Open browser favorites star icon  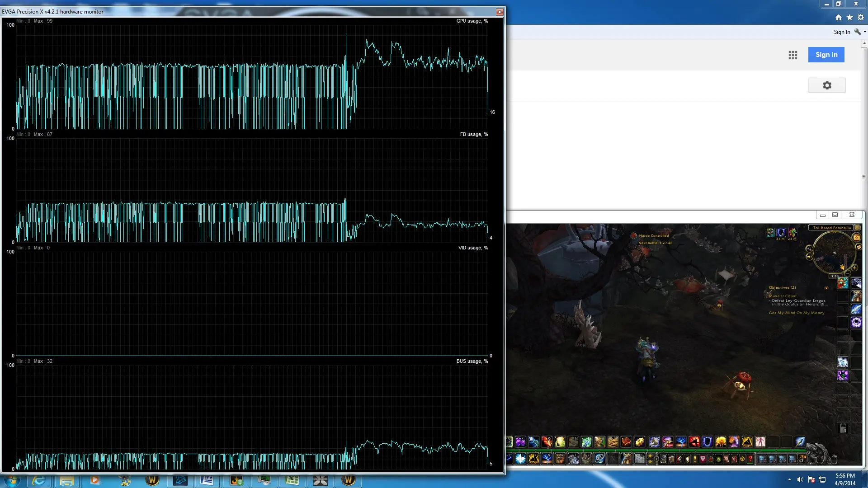point(849,17)
